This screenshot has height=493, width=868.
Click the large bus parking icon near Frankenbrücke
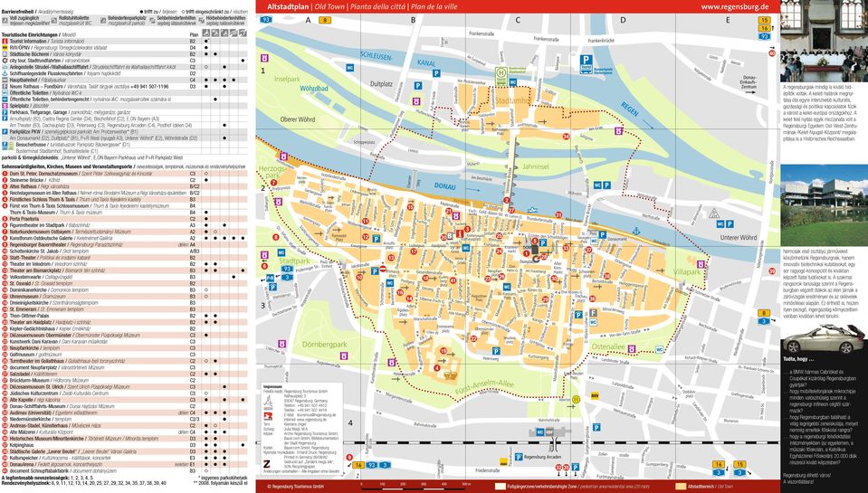[587, 63]
